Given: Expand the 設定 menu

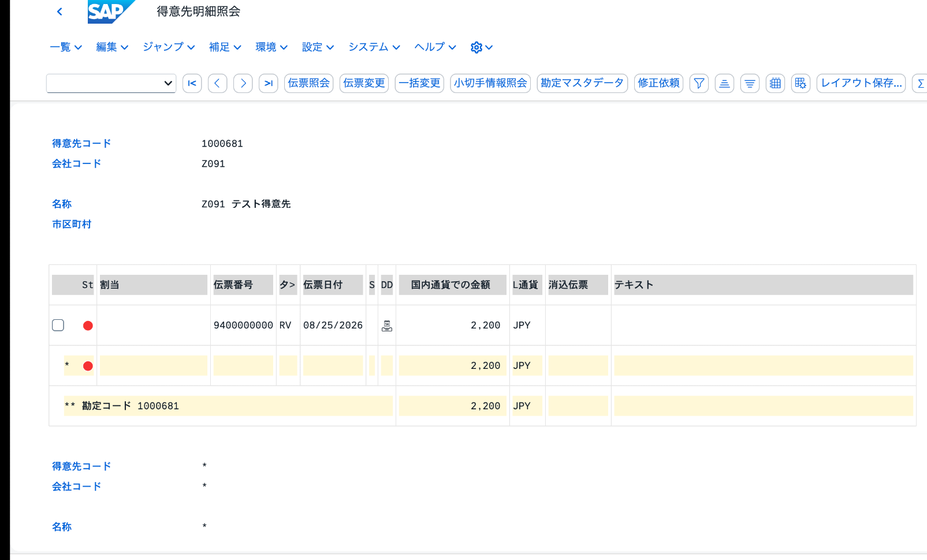Looking at the screenshot, I should click(x=318, y=47).
